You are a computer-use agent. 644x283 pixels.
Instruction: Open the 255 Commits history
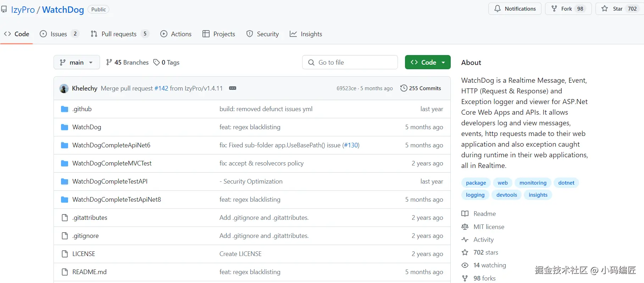421,88
